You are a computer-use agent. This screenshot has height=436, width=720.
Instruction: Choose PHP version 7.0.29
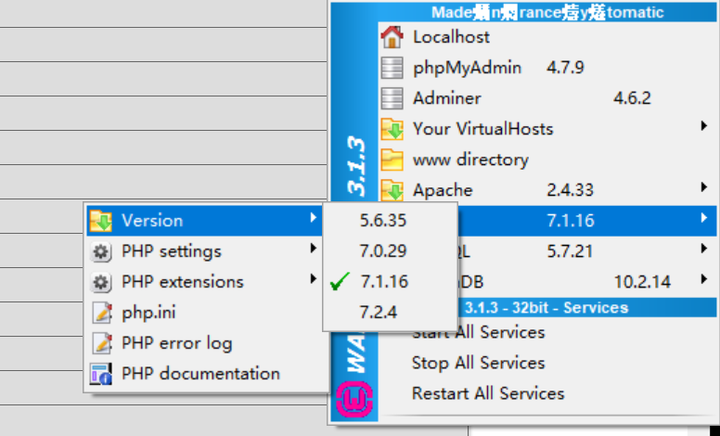point(385,251)
